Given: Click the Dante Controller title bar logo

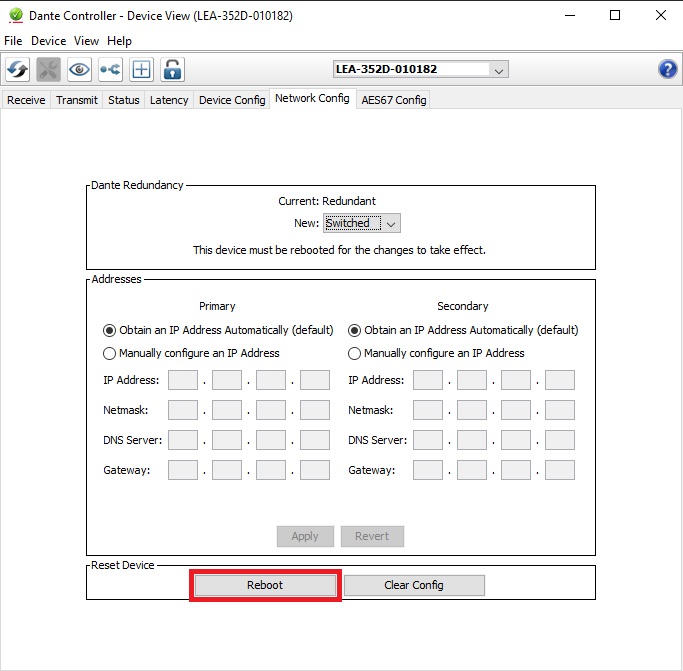Looking at the screenshot, I should tap(16, 15).
